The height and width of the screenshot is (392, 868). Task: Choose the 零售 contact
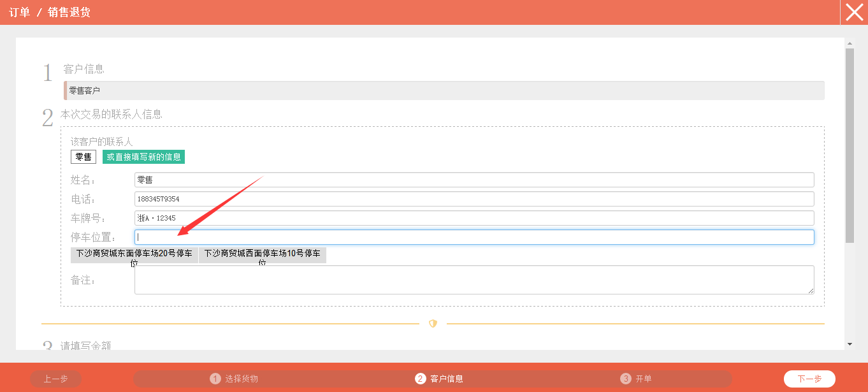click(83, 157)
